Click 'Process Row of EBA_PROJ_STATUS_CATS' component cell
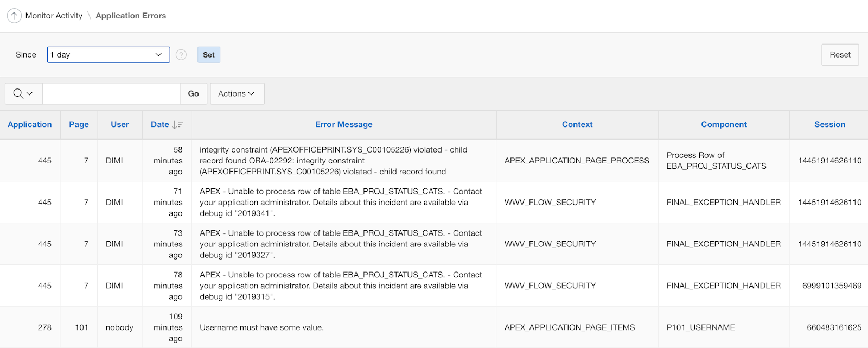This screenshot has width=868, height=348. [716, 161]
